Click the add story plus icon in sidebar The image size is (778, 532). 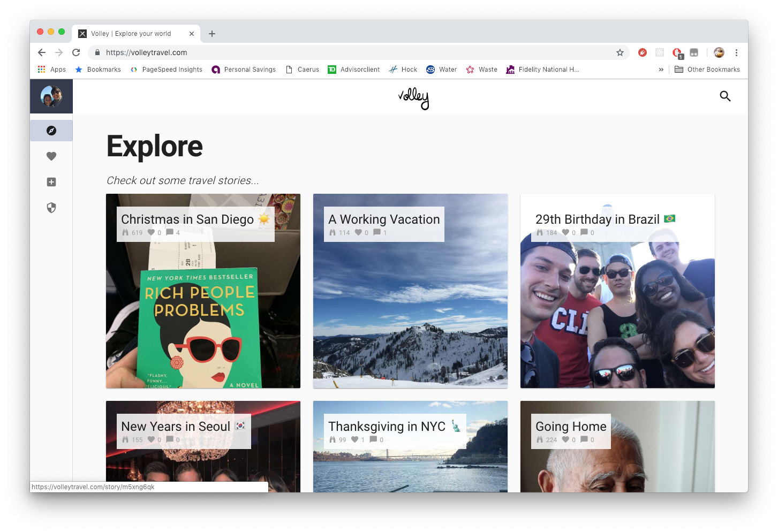click(51, 182)
